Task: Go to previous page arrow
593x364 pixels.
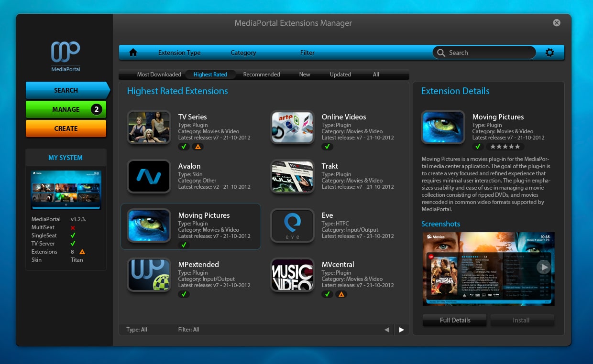Action: click(x=387, y=330)
